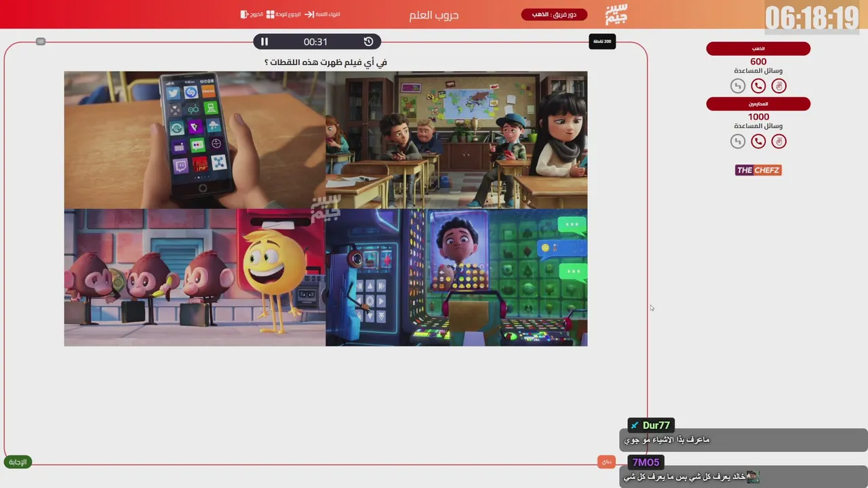Click the stream clock 06:18:19

pos(812,18)
